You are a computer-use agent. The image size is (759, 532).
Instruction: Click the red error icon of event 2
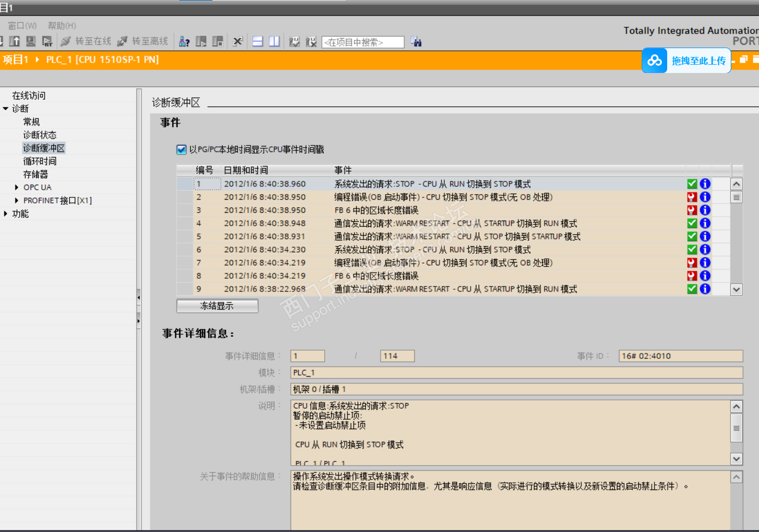coord(692,197)
